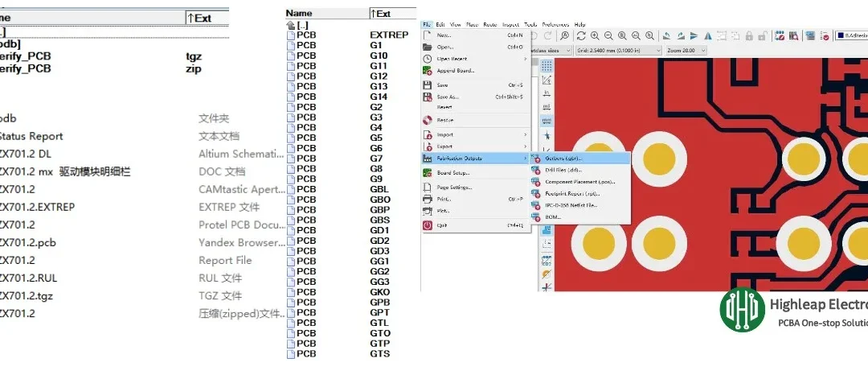Open the Edit menu

pyautogui.click(x=440, y=24)
